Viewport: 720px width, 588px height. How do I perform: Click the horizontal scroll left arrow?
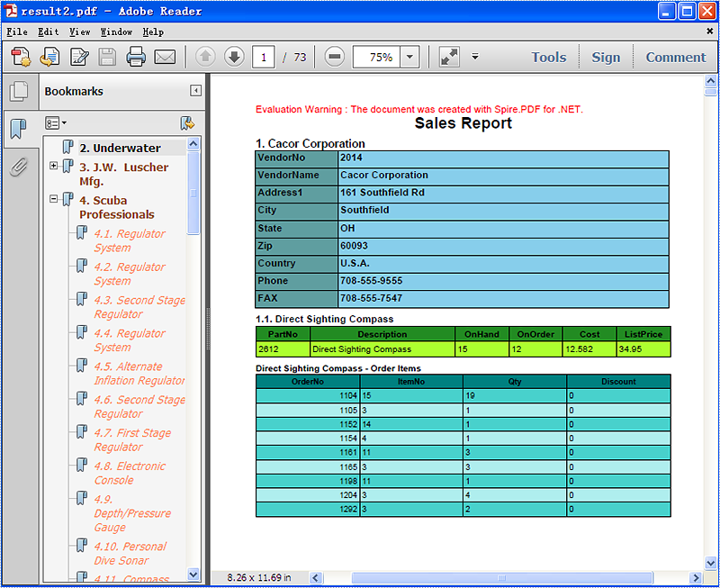tap(316, 577)
